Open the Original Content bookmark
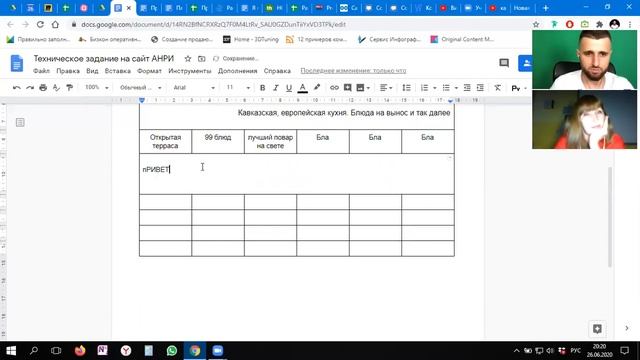 coord(462,39)
